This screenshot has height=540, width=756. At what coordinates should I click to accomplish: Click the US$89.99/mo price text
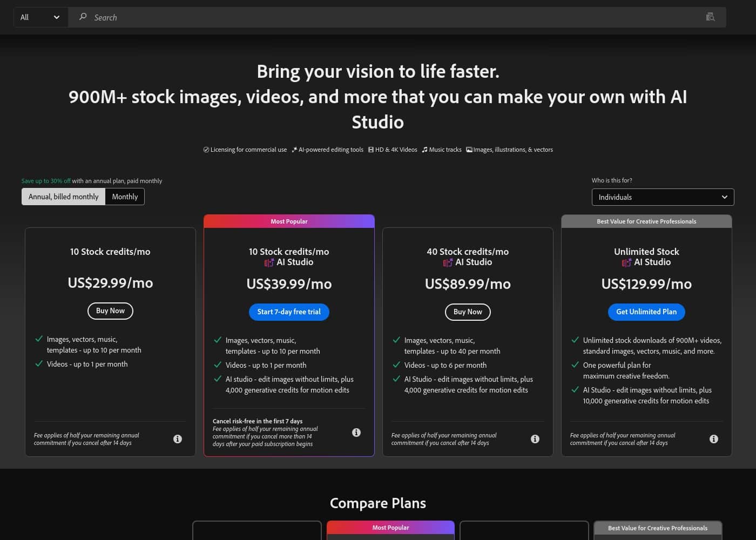pos(468,284)
